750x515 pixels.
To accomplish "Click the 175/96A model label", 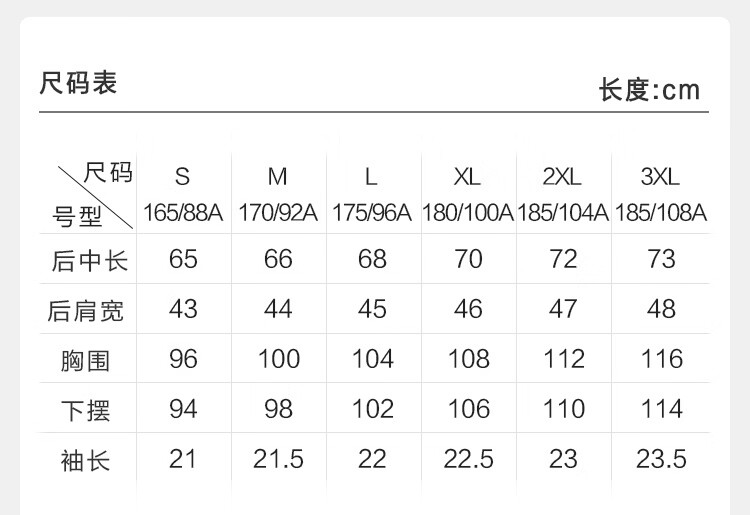I will pyautogui.click(x=372, y=213).
